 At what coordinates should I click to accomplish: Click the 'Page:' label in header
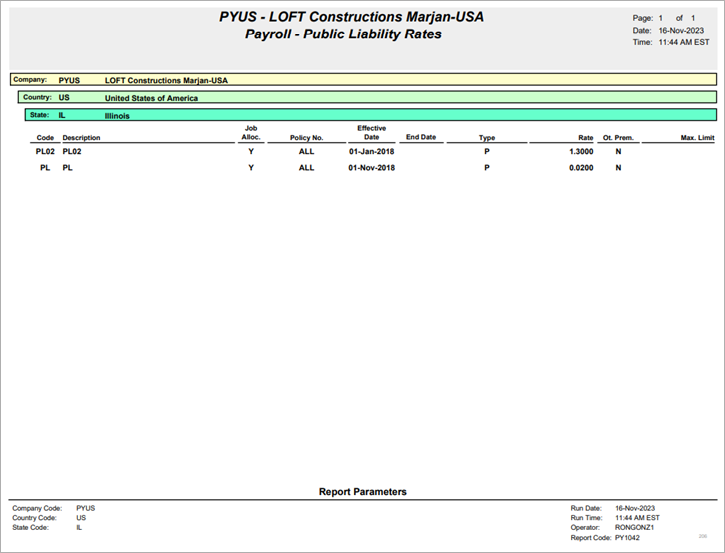point(643,18)
